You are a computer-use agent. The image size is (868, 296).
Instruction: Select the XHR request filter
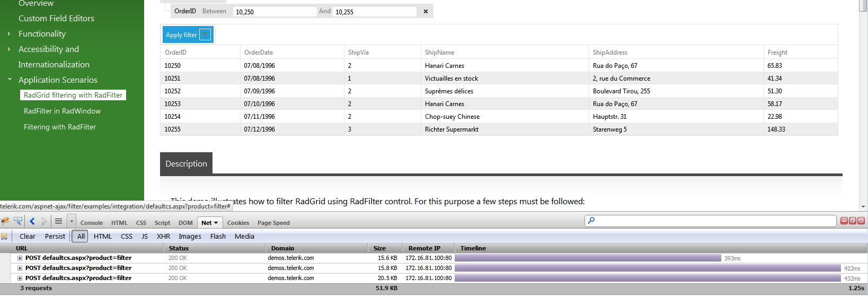pos(163,237)
